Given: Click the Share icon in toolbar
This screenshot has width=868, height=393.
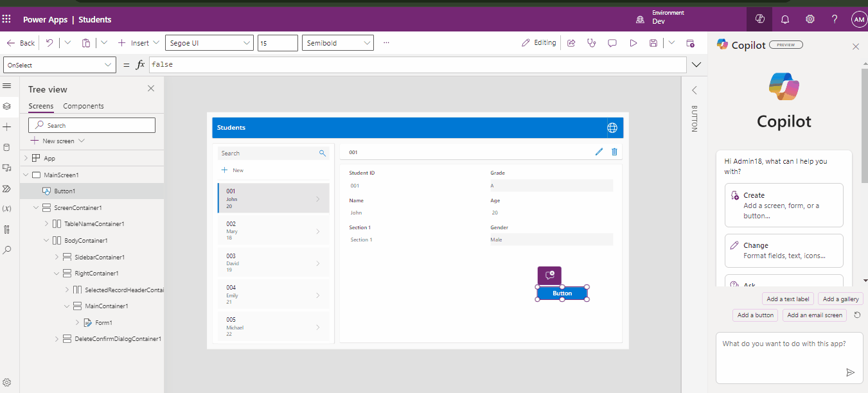Looking at the screenshot, I should [x=571, y=43].
